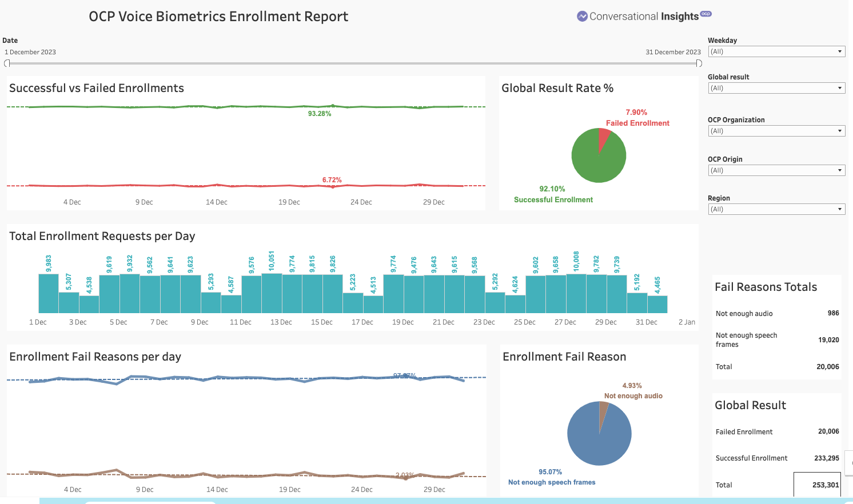Open the OCP Organization dropdown
This screenshot has width=853, height=504.
(776, 131)
